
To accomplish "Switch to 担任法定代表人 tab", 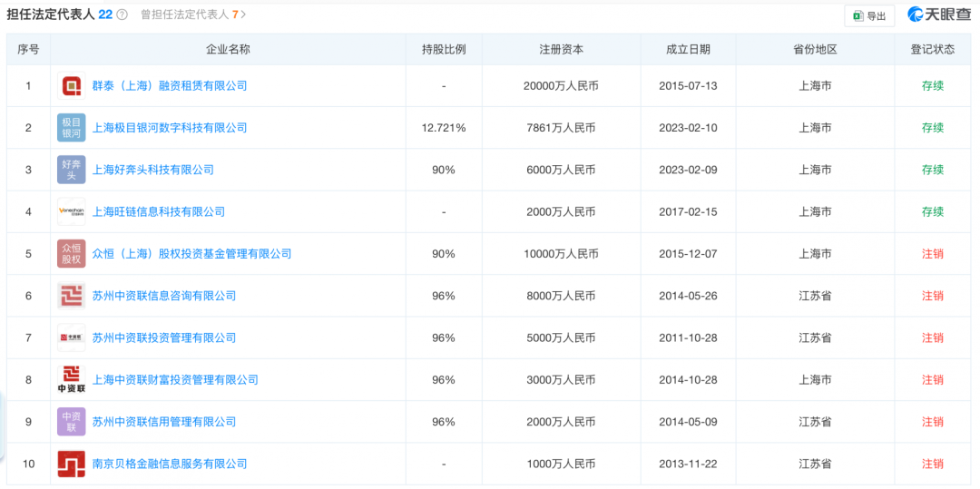I will point(58,15).
